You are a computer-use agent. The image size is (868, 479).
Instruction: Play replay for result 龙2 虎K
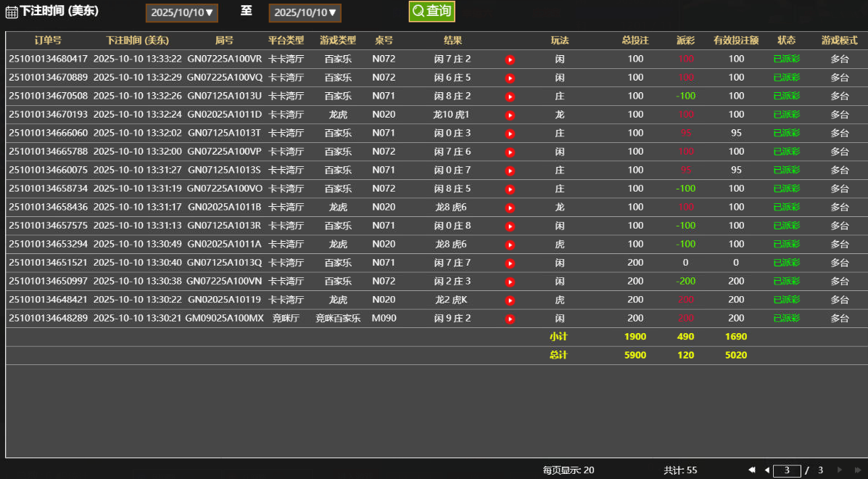click(x=510, y=300)
